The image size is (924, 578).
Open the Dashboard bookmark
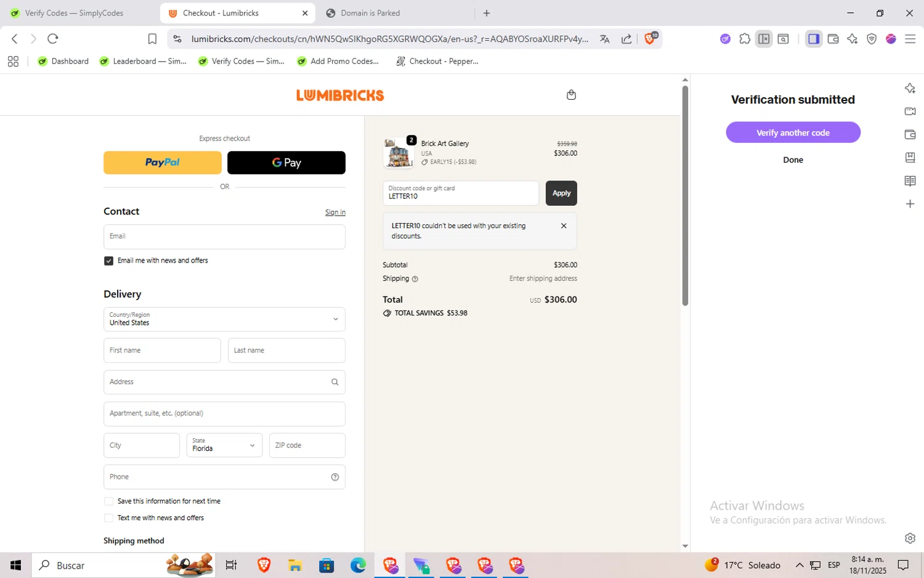tap(63, 61)
